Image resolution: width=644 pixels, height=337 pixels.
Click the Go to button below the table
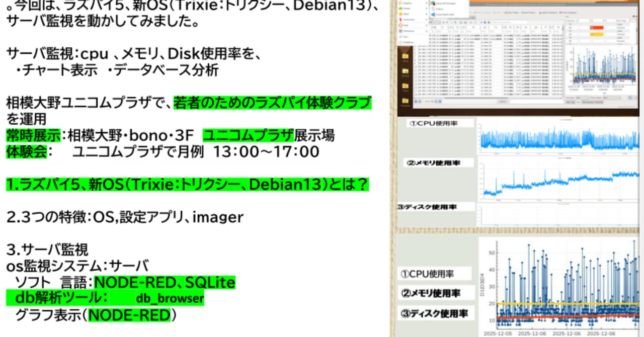click(502, 102)
